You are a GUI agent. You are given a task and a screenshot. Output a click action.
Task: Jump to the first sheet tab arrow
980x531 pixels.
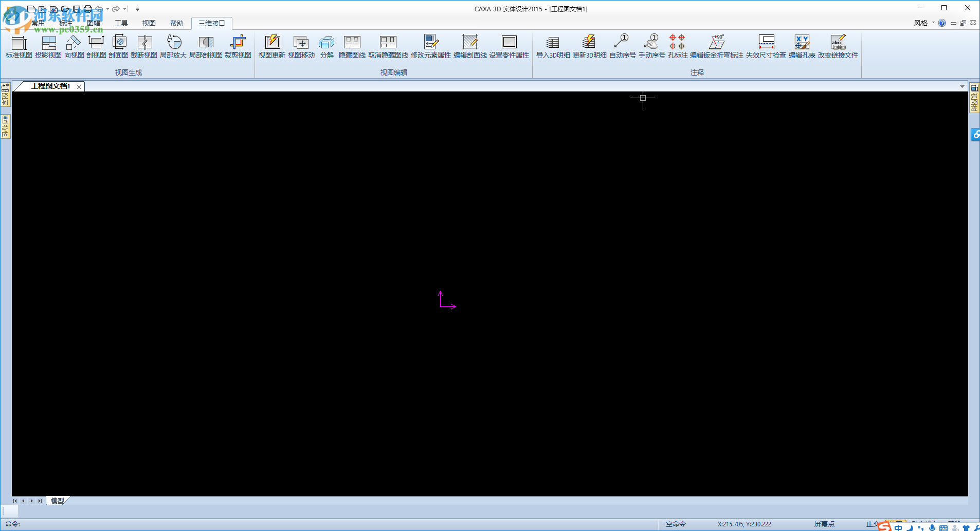click(15, 501)
